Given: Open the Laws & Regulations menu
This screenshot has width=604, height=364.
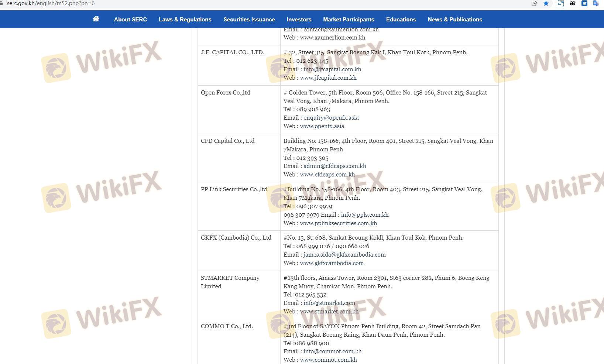Looking at the screenshot, I should [x=185, y=20].
